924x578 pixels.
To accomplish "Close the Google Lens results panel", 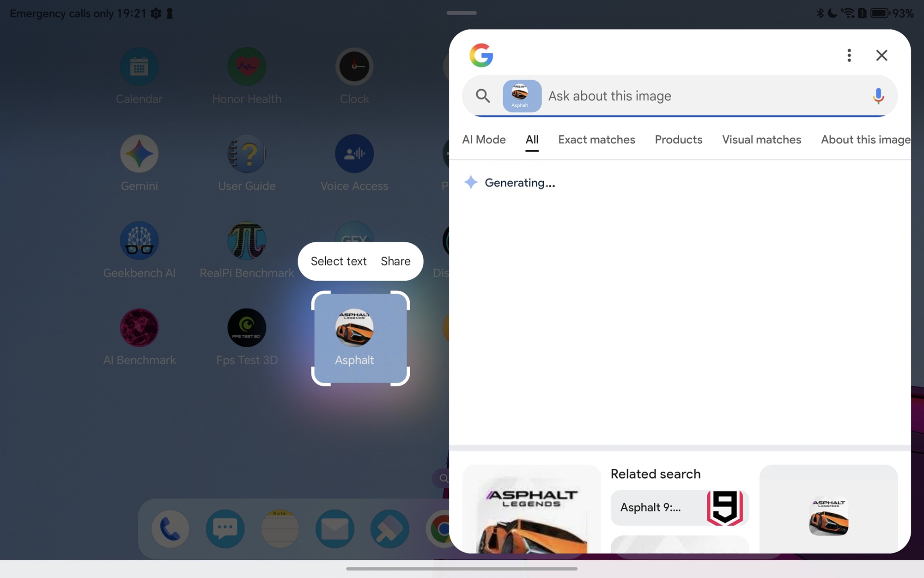I will tap(881, 55).
